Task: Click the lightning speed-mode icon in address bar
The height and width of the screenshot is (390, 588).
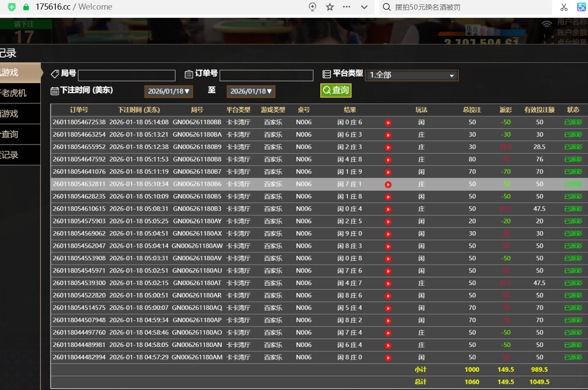Action: pos(312,7)
